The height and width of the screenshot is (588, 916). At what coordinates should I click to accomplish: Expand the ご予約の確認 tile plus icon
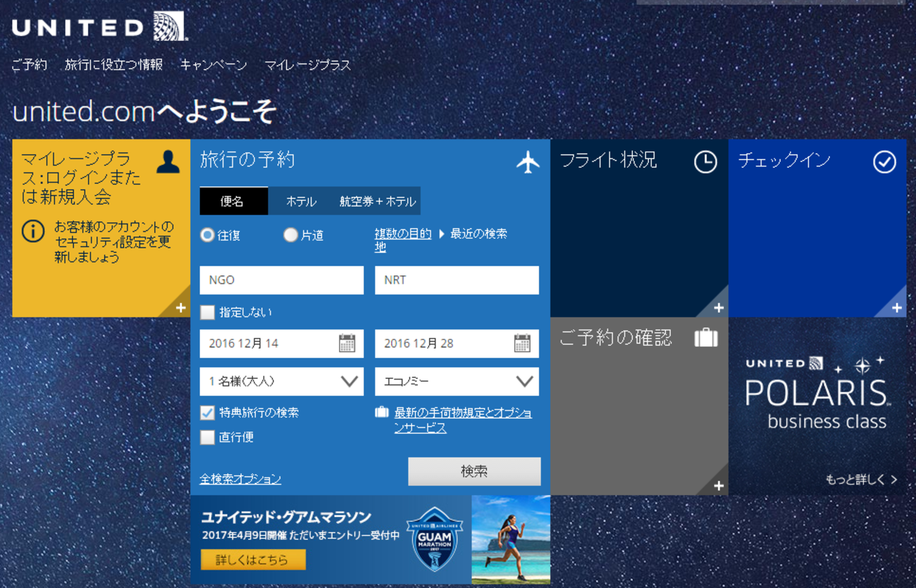click(x=719, y=486)
